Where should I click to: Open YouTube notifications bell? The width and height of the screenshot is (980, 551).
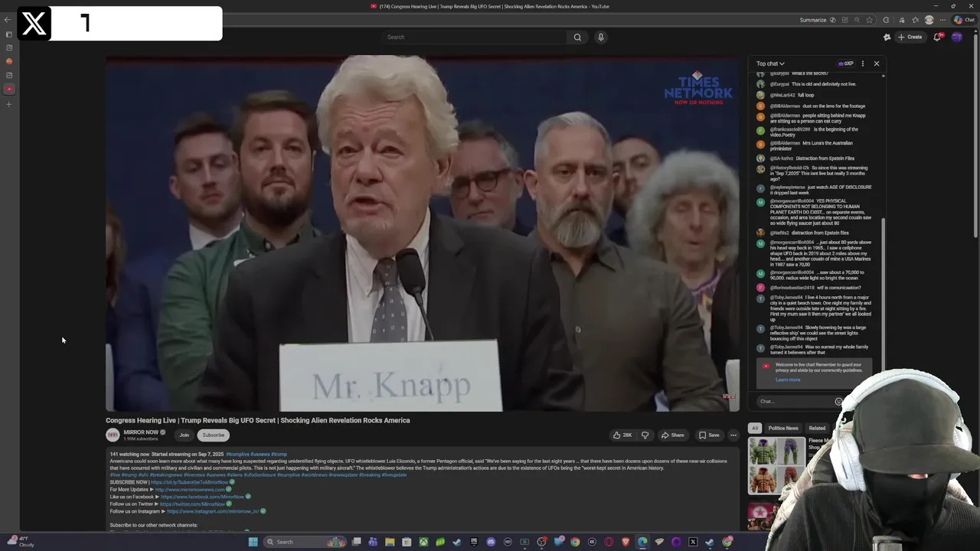[x=937, y=37]
